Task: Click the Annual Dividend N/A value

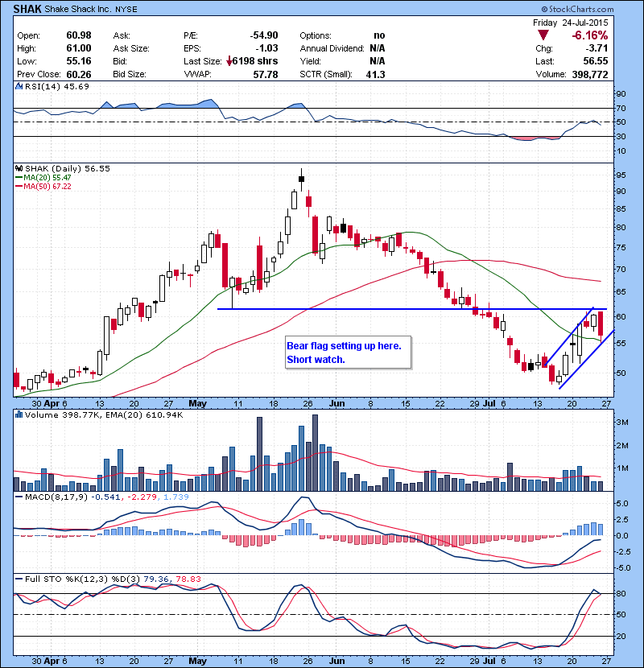Action: (378, 48)
